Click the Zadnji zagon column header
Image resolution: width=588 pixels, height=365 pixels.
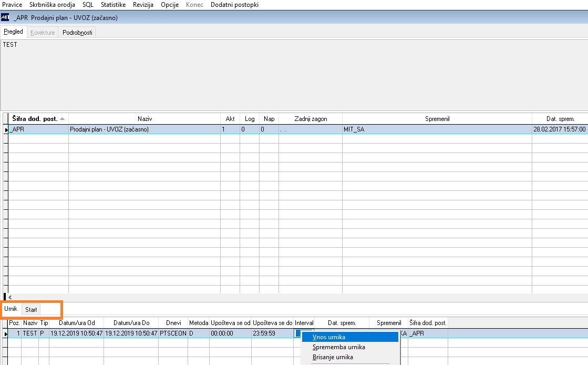coord(311,119)
